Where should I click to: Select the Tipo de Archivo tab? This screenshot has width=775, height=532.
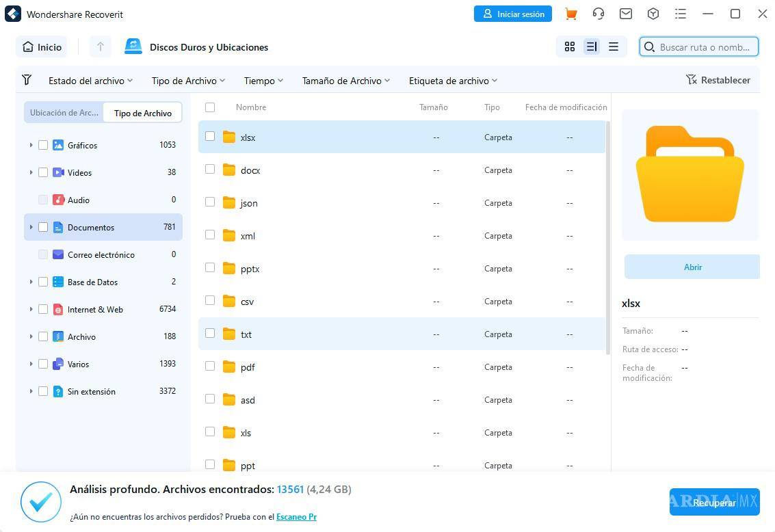click(142, 113)
